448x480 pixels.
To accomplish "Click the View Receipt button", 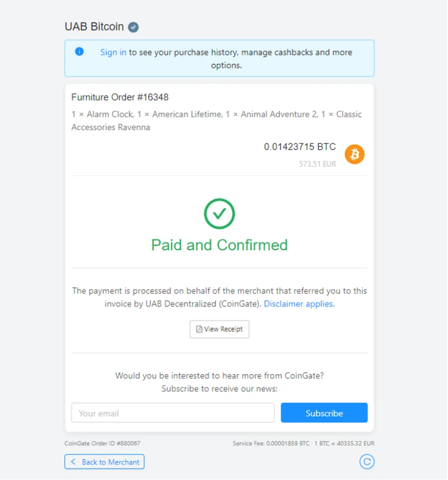I will point(219,330).
